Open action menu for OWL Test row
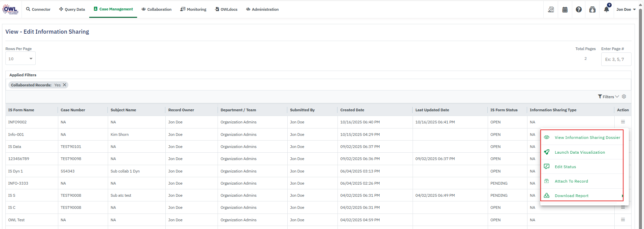This screenshot has width=644, height=229. pos(623,220)
